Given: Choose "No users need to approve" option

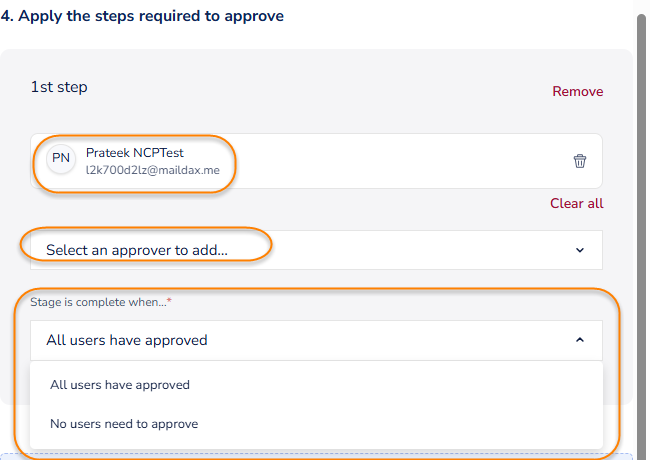Looking at the screenshot, I should pos(124,424).
